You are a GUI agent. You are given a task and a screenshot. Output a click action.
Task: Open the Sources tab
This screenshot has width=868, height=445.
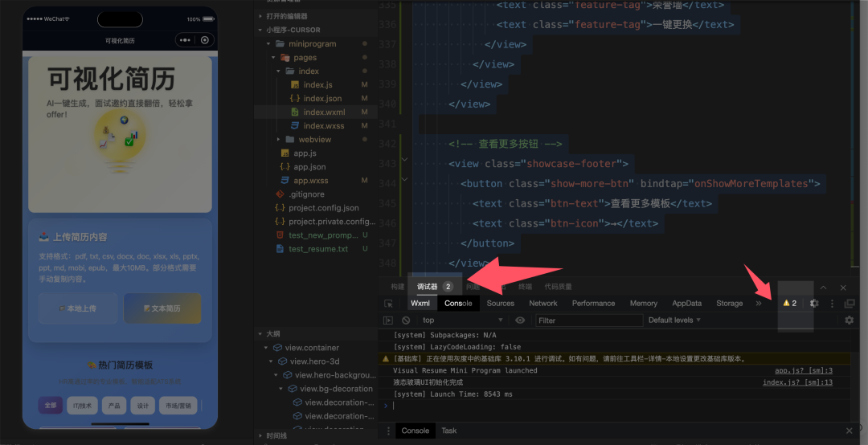tap(500, 304)
